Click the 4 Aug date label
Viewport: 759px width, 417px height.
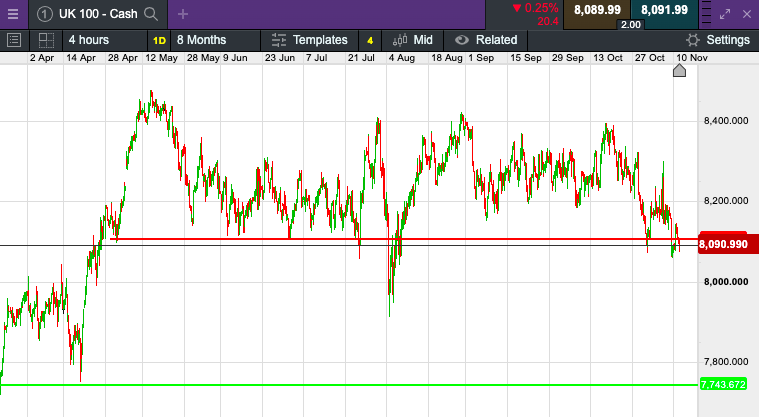[x=402, y=58]
